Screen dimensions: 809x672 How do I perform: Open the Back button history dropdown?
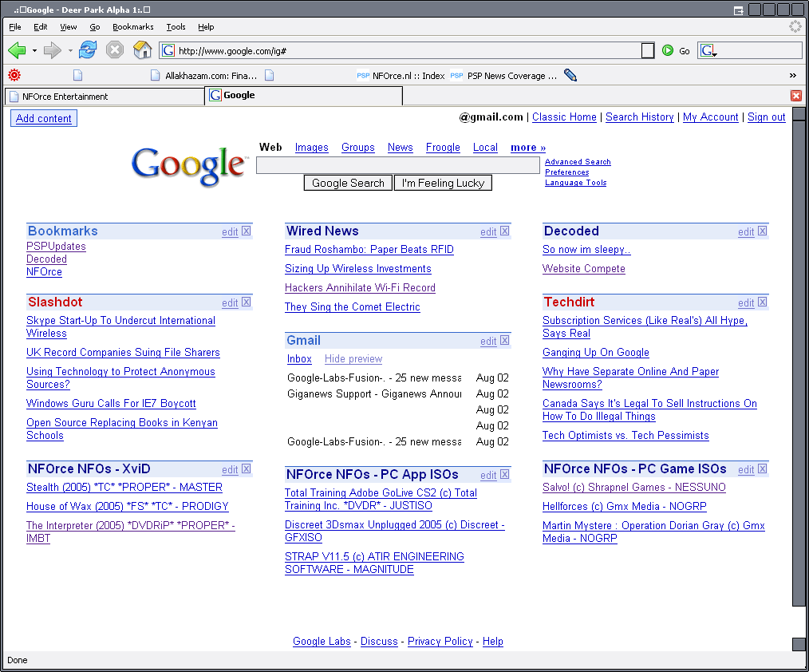(x=34, y=51)
